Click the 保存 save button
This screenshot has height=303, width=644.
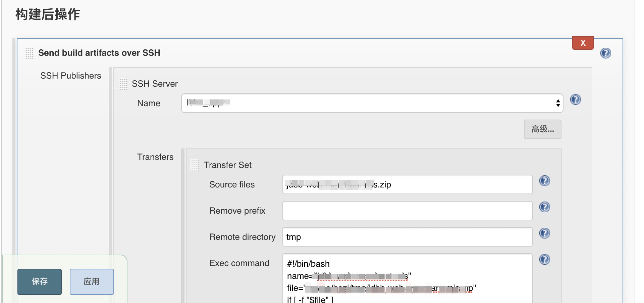40,282
